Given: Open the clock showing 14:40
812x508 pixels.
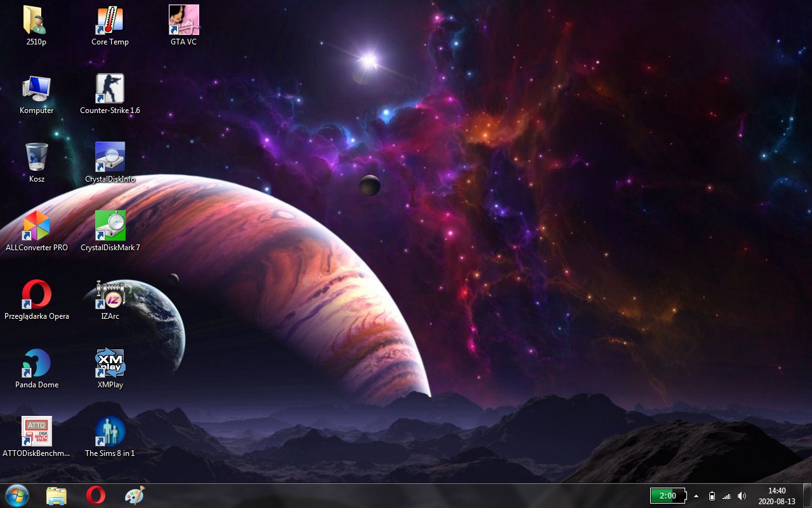Looking at the screenshot, I should pyautogui.click(x=777, y=496).
